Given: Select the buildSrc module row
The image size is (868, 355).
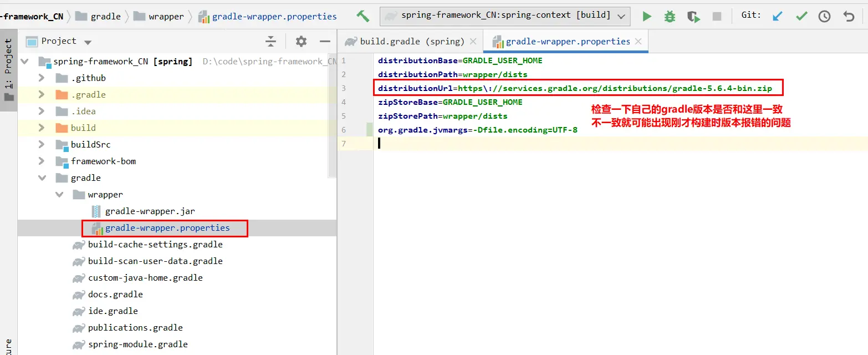Looking at the screenshot, I should (177, 144).
